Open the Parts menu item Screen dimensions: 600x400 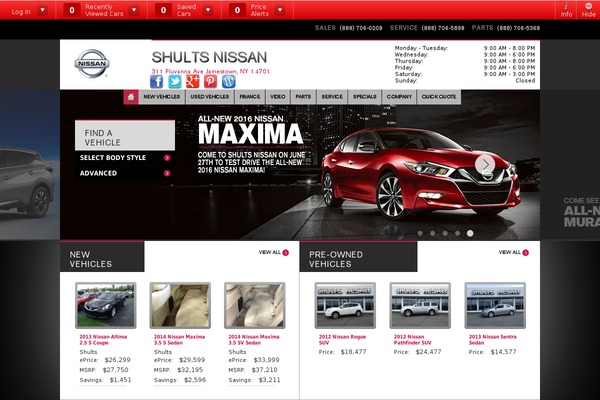(x=303, y=97)
